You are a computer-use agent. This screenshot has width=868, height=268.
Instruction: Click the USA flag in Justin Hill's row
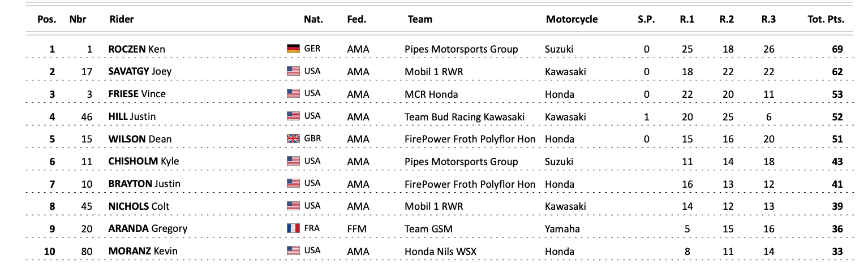click(293, 116)
